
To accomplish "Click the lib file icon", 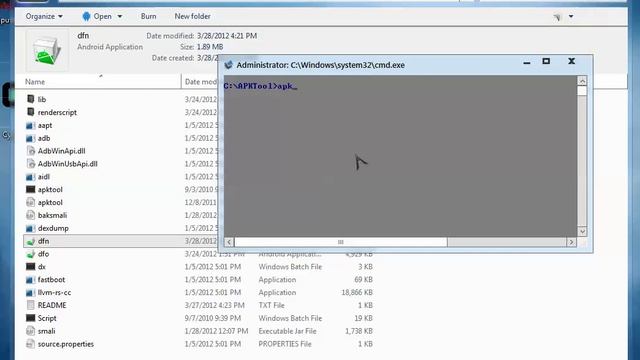I will click(31, 99).
